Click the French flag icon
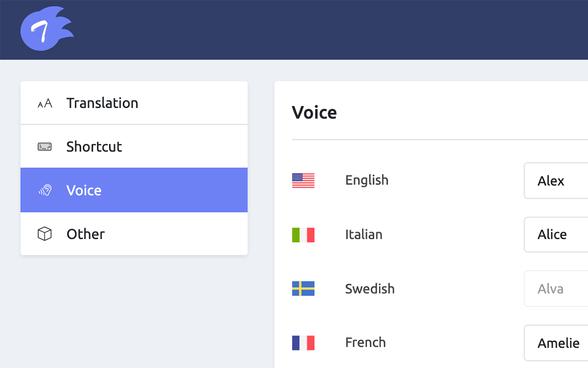The width and height of the screenshot is (588, 368). (x=303, y=343)
